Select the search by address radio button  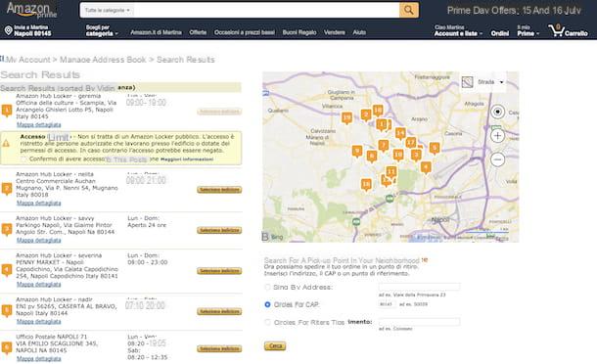point(267,287)
